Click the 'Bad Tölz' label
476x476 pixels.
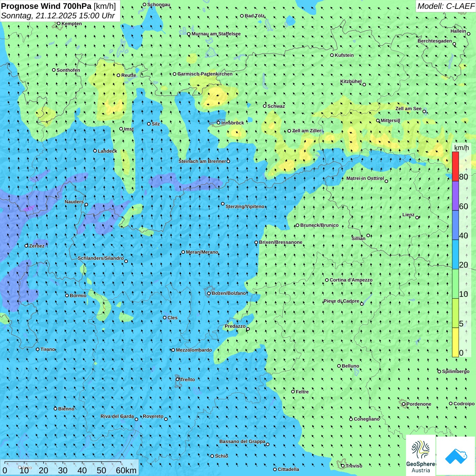[x=255, y=16]
